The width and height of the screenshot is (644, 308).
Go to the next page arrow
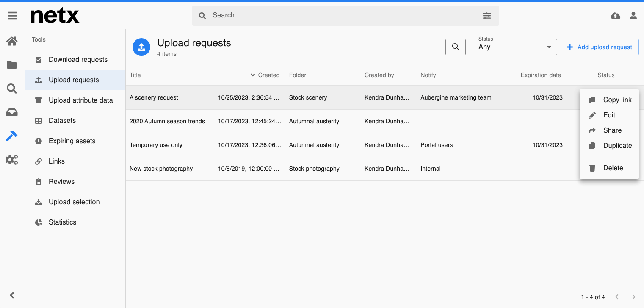pos(634,297)
